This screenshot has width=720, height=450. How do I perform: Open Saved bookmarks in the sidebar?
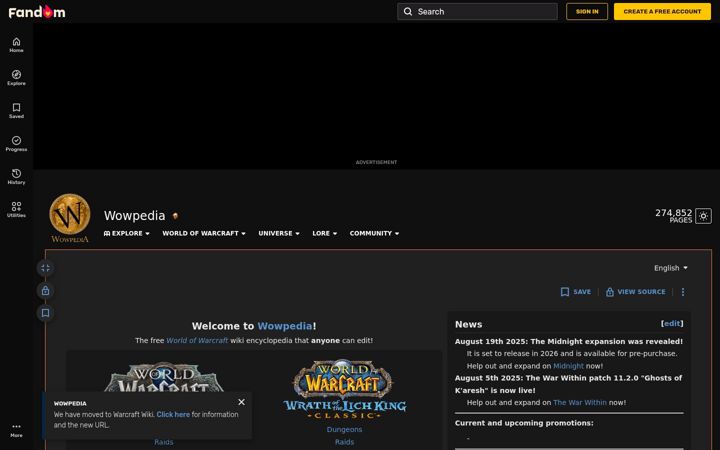16,111
